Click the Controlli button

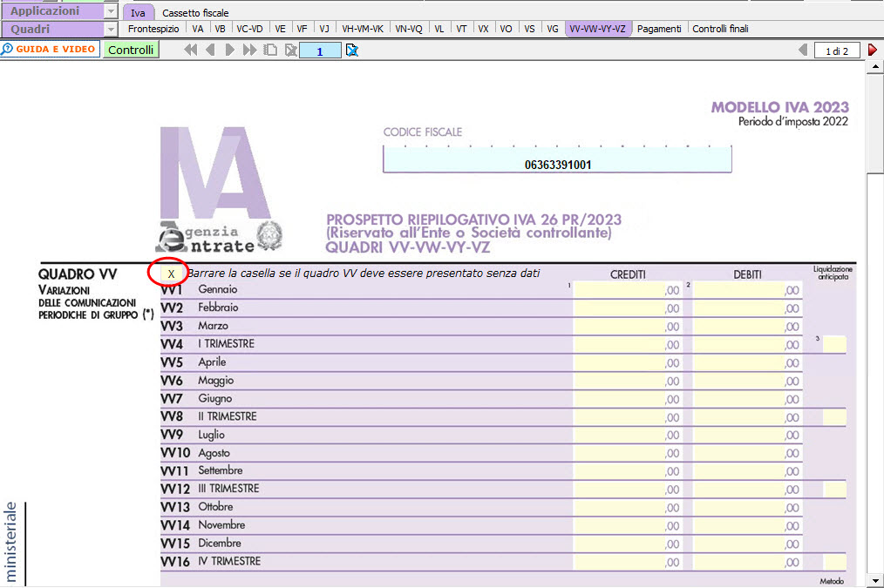(x=131, y=50)
